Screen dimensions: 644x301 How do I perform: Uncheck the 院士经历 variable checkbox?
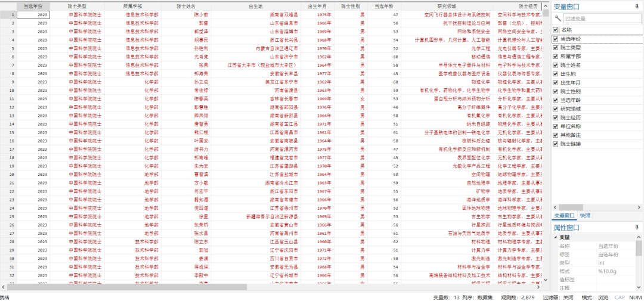click(556, 117)
